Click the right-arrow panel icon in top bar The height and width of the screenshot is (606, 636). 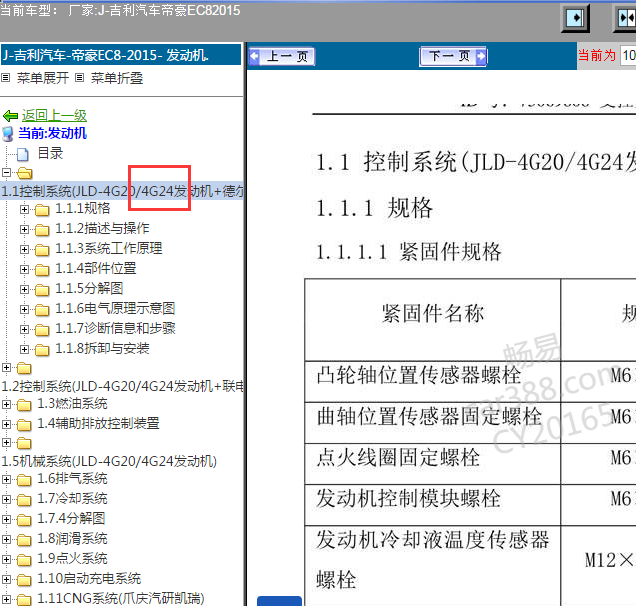(575, 18)
